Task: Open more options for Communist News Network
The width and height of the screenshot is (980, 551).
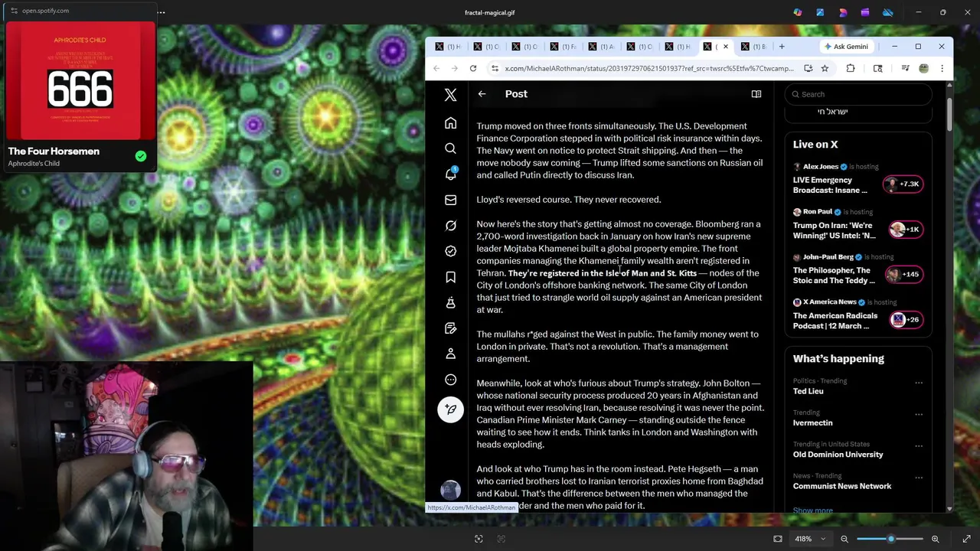Action: [919, 478]
